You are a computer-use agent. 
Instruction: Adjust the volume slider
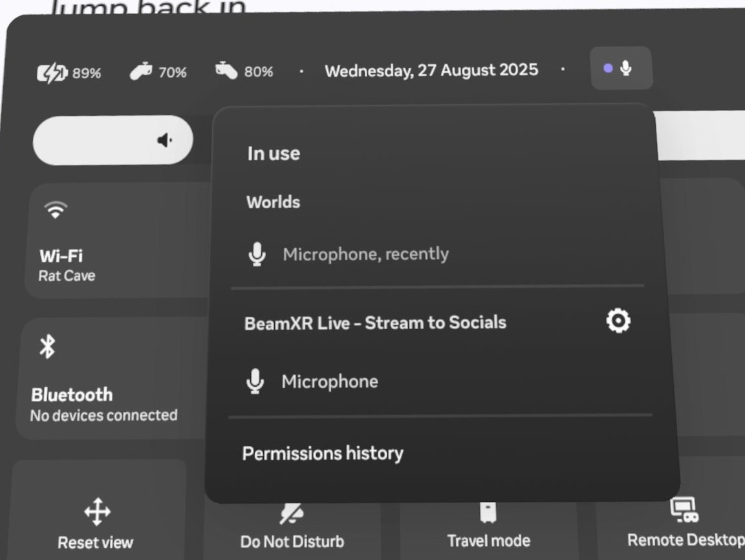(113, 140)
